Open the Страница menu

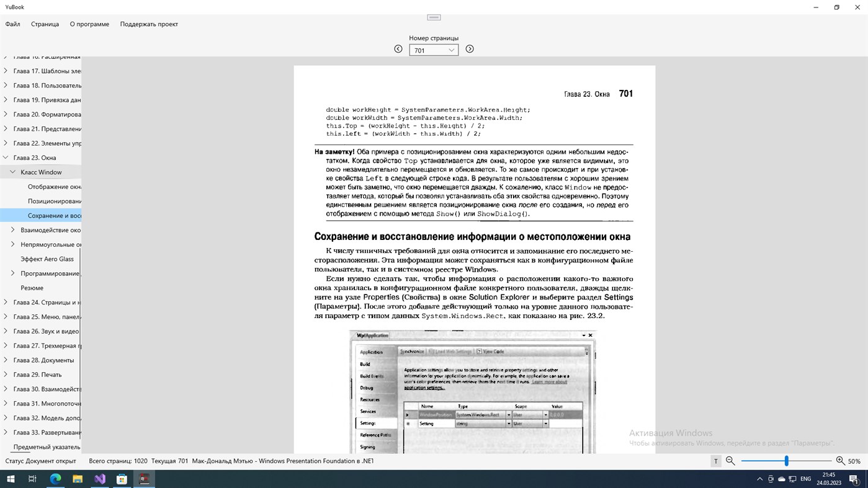(45, 24)
